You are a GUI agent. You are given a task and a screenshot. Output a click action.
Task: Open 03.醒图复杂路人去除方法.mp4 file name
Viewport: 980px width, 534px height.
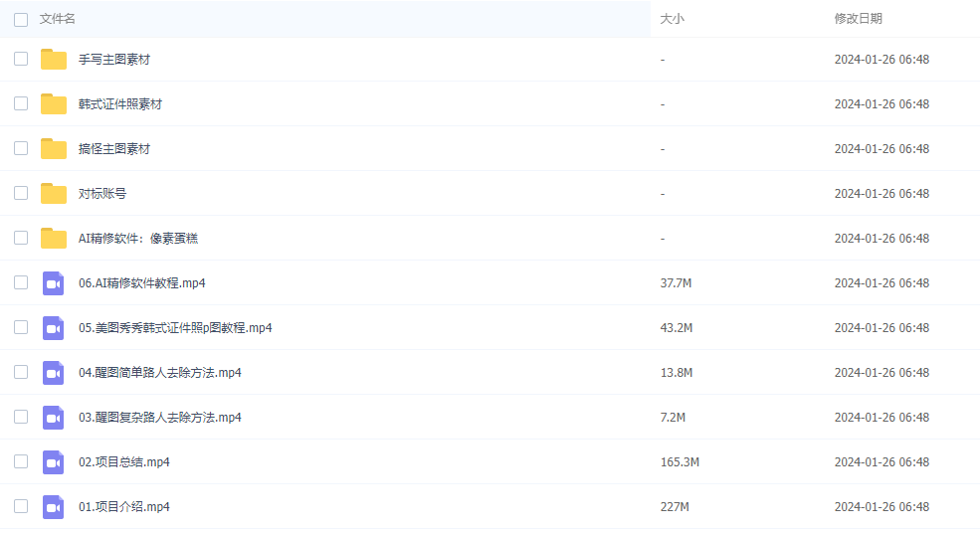tap(160, 418)
